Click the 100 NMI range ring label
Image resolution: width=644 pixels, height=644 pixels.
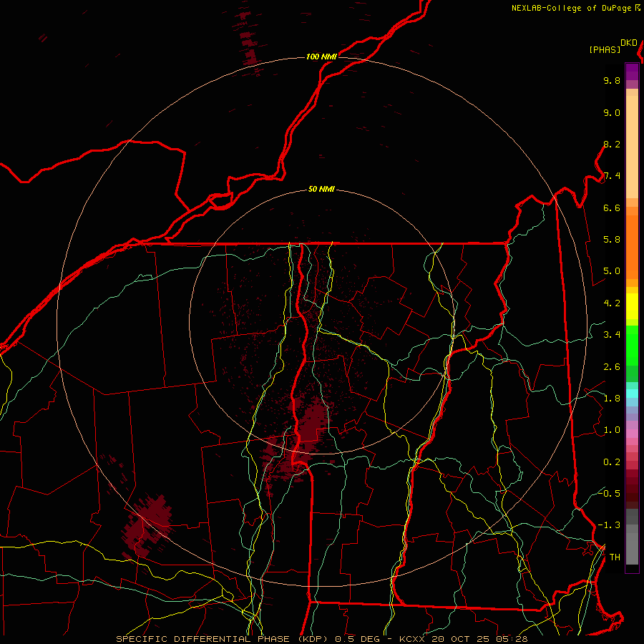(321, 57)
